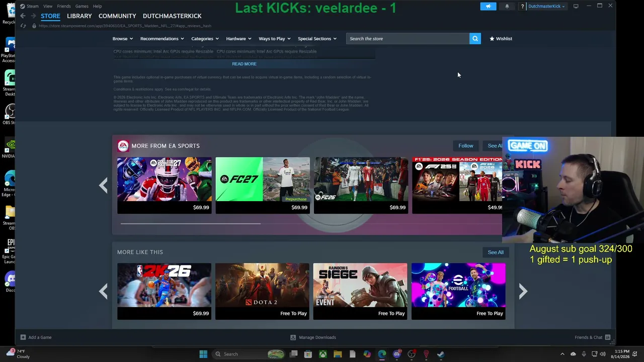
Task: Show next items in More Like This
Action: point(523,291)
